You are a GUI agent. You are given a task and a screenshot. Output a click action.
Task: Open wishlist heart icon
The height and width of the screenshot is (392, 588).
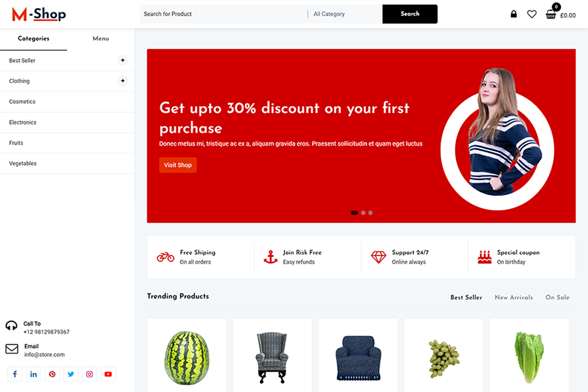pyautogui.click(x=531, y=14)
